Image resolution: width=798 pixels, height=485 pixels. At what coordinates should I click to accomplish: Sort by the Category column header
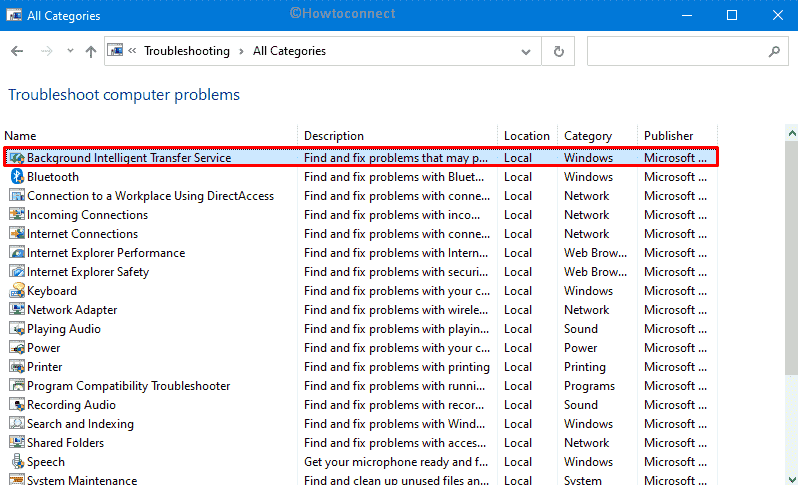tap(588, 136)
